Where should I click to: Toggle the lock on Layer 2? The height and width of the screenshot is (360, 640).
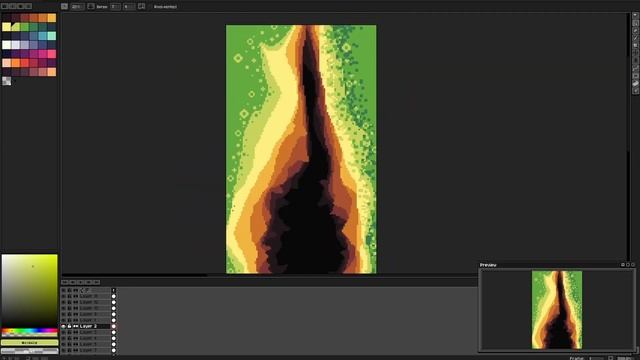click(x=69, y=326)
